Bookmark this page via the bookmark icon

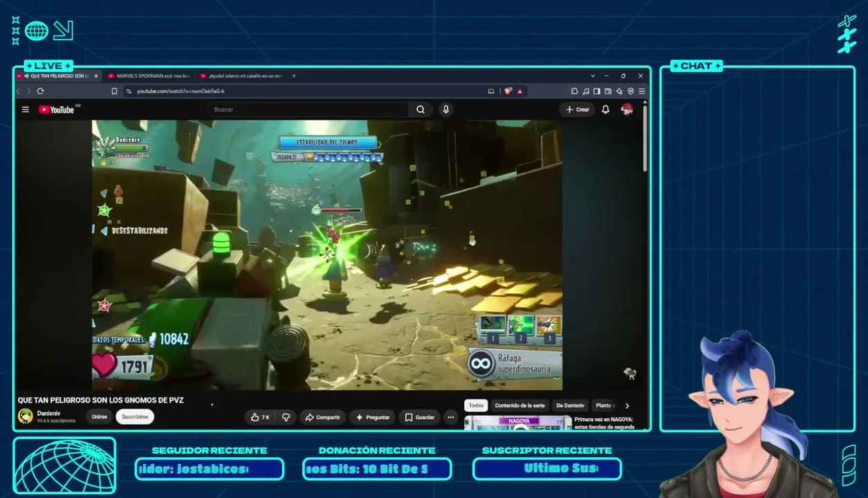click(x=114, y=91)
